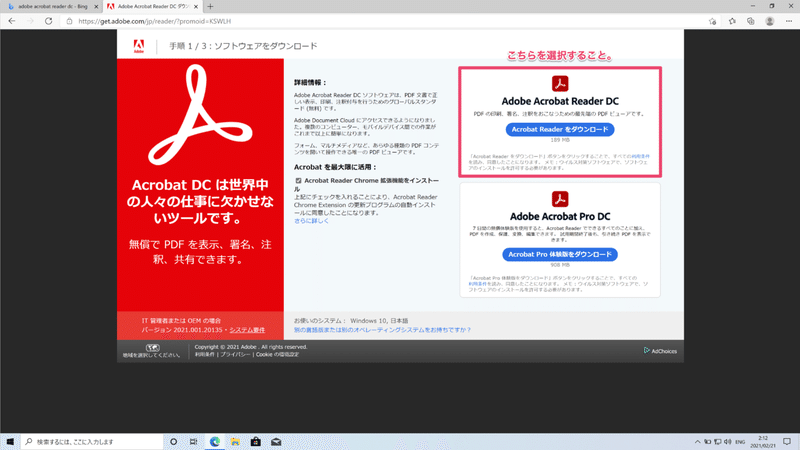Image resolution: width=800 pixels, height=450 pixels.
Task: Open Mail app from taskbar
Action: point(276,441)
